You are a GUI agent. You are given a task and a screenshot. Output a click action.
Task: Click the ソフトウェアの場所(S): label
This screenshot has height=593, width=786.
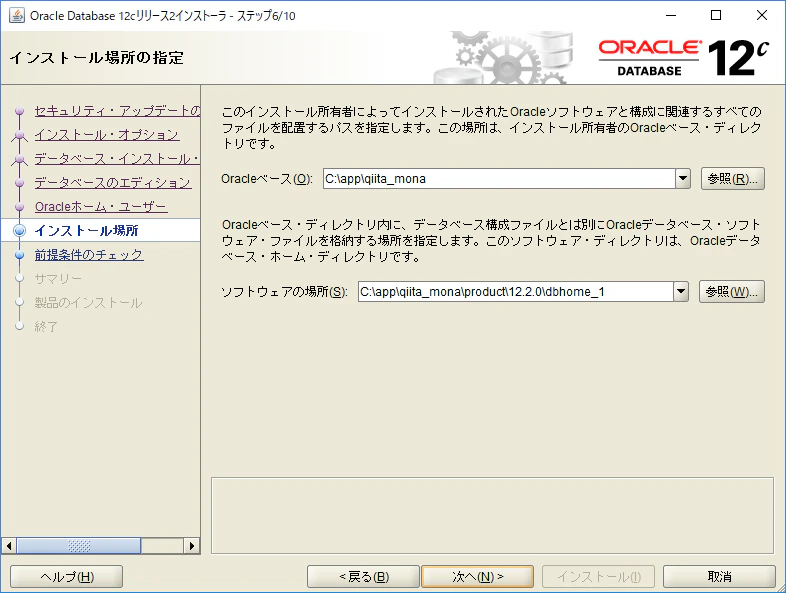(x=284, y=292)
